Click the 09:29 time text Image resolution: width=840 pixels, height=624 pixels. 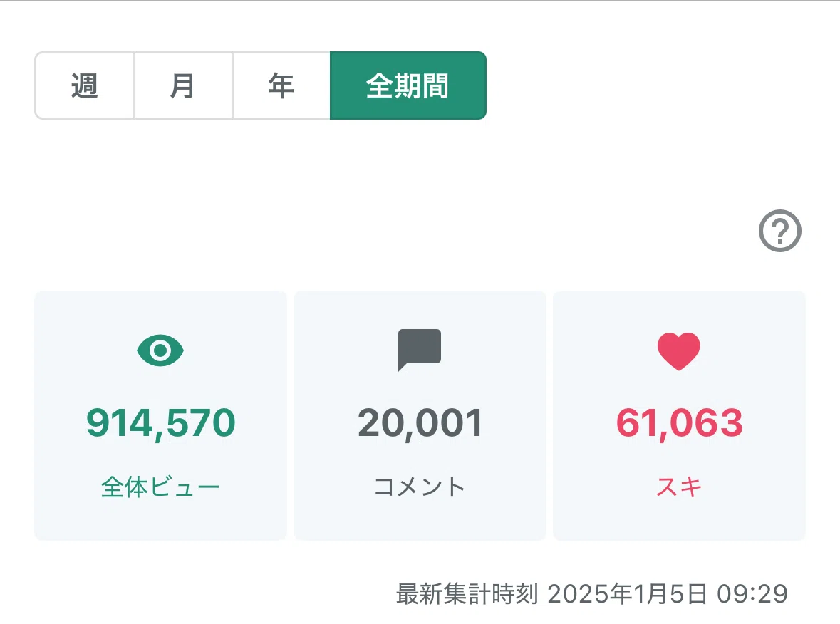point(752,594)
